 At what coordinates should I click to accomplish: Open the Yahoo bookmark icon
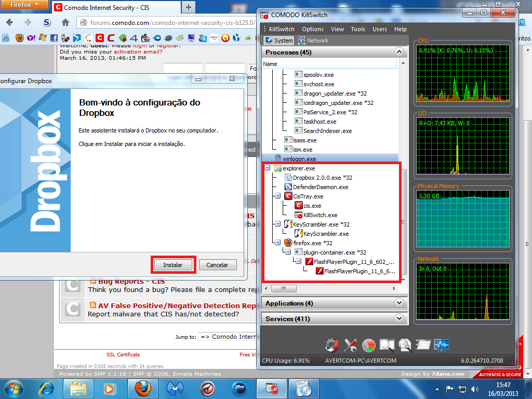(31, 38)
